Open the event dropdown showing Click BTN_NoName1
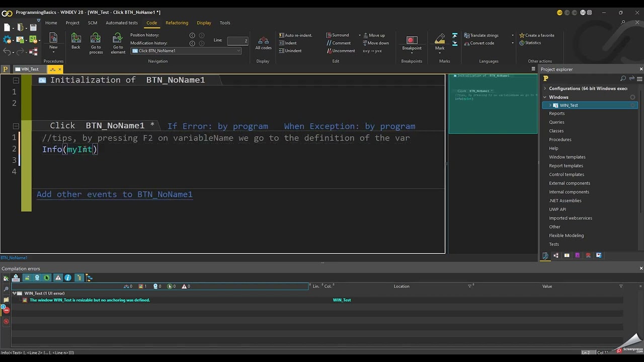 (x=186, y=51)
